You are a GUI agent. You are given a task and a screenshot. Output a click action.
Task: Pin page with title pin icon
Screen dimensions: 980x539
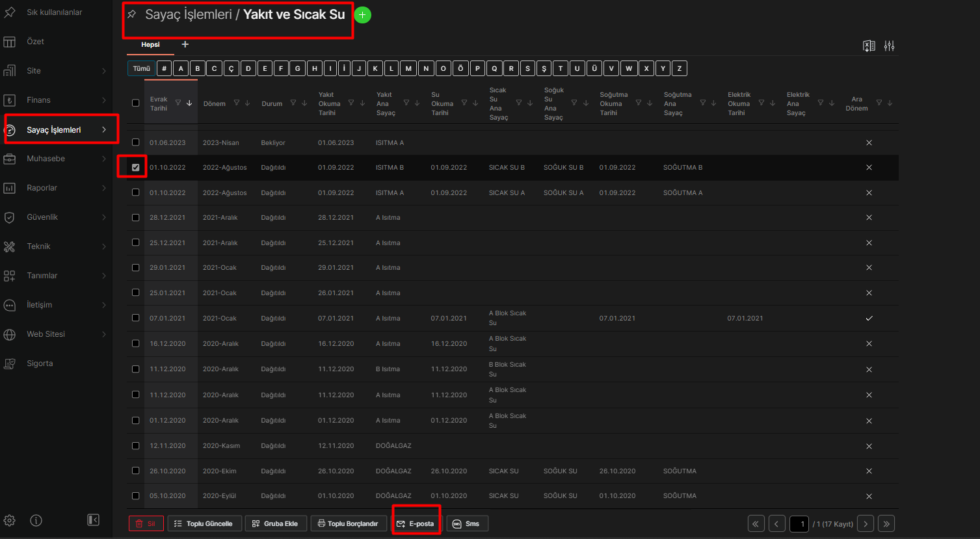pyautogui.click(x=132, y=14)
